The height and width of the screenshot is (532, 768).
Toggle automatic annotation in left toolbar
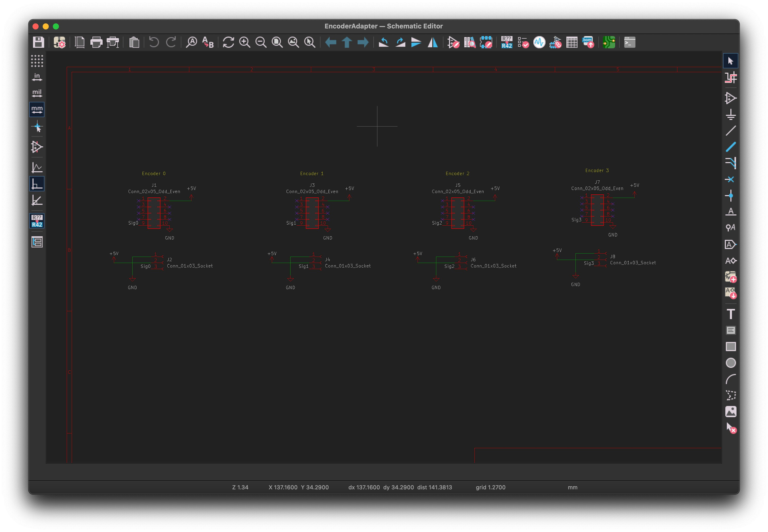[x=37, y=221]
